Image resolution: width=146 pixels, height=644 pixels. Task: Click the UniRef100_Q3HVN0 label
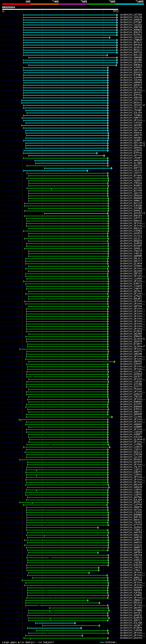pyautogui.click(x=131, y=77)
